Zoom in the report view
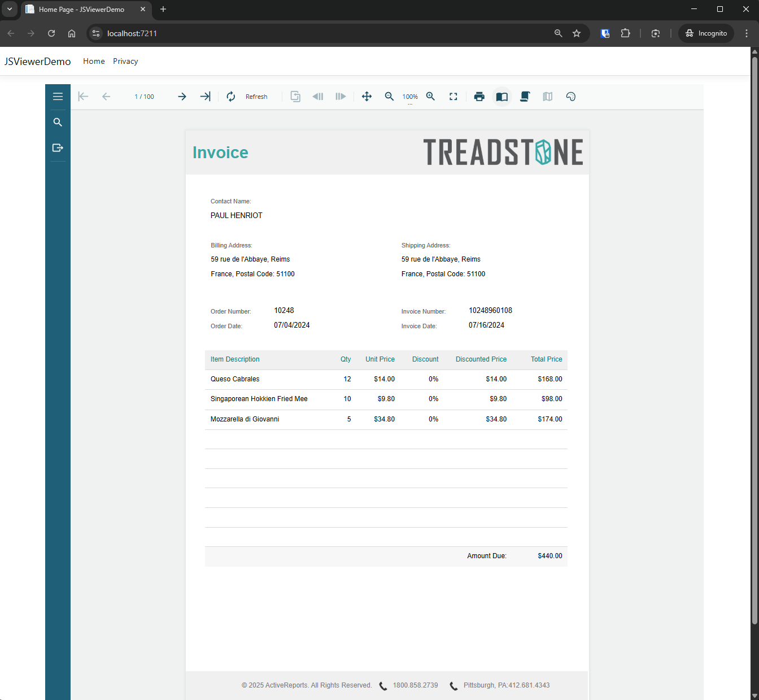Screen dimensions: 759x700 click(430, 97)
